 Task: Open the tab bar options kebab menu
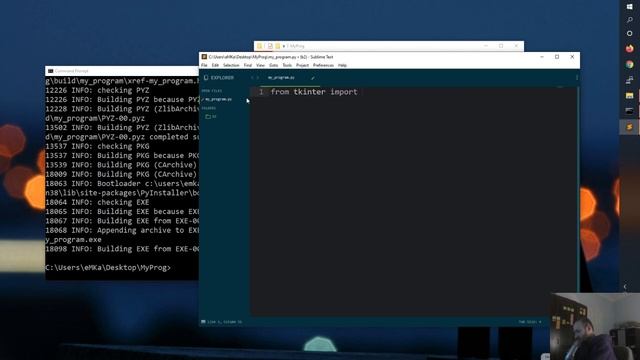(577, 78)
